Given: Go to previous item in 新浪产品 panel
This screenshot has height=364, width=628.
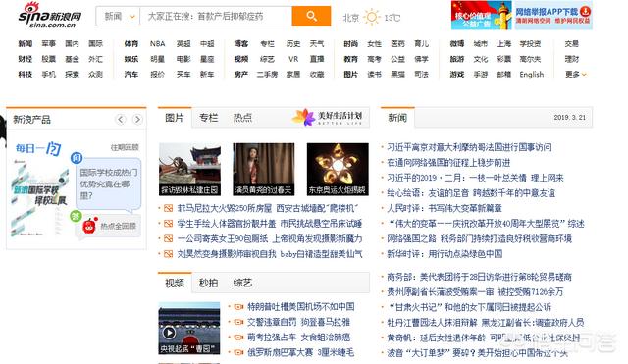Looking at the screenshot, I should tap(120, 119).
